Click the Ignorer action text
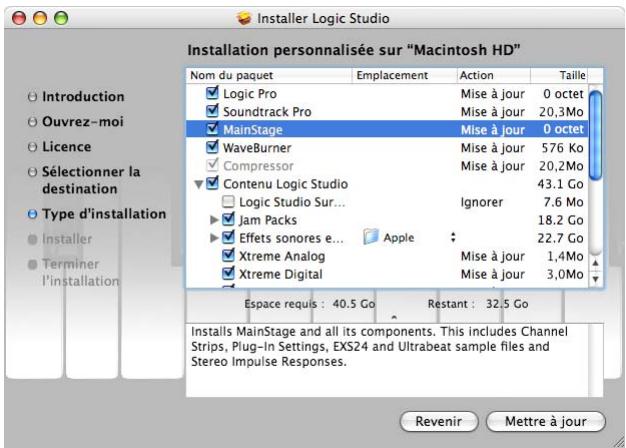This screenshot has height=448, width=626. click(482, 202)
